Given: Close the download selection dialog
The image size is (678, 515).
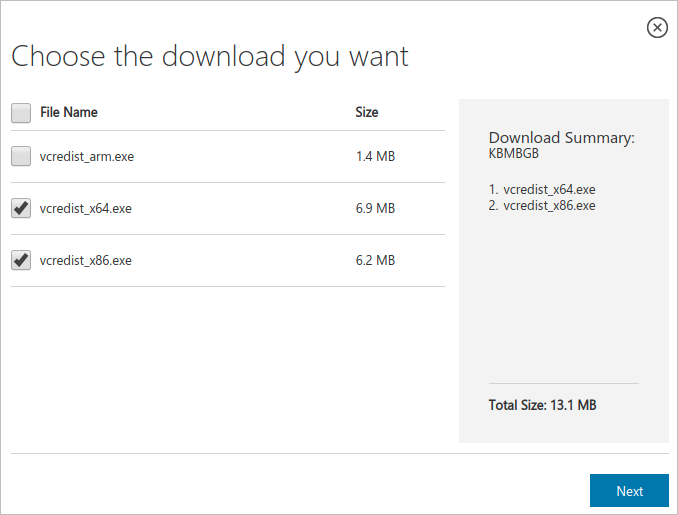Looking at the screenshot, I should pos(657,28).
